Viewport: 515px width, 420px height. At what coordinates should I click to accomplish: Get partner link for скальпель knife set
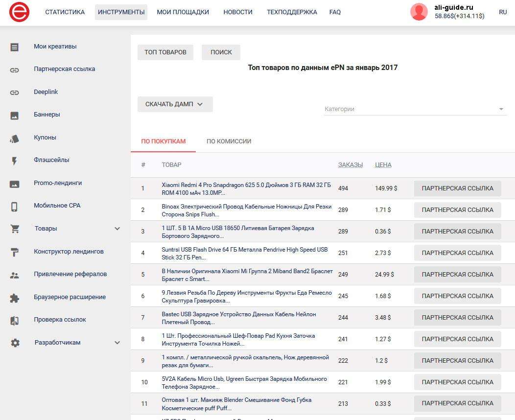pos(458,361)
